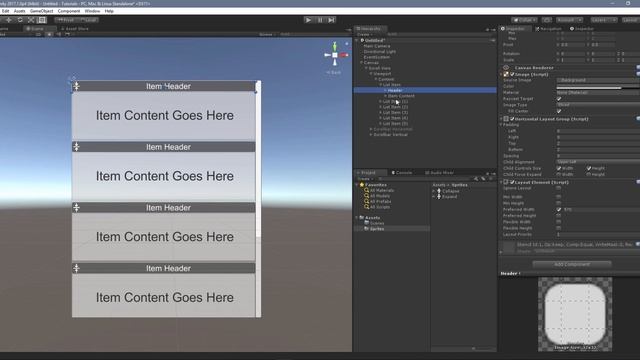Start Play mode
This screenshot has height=360, width=640.
[308, 20]
